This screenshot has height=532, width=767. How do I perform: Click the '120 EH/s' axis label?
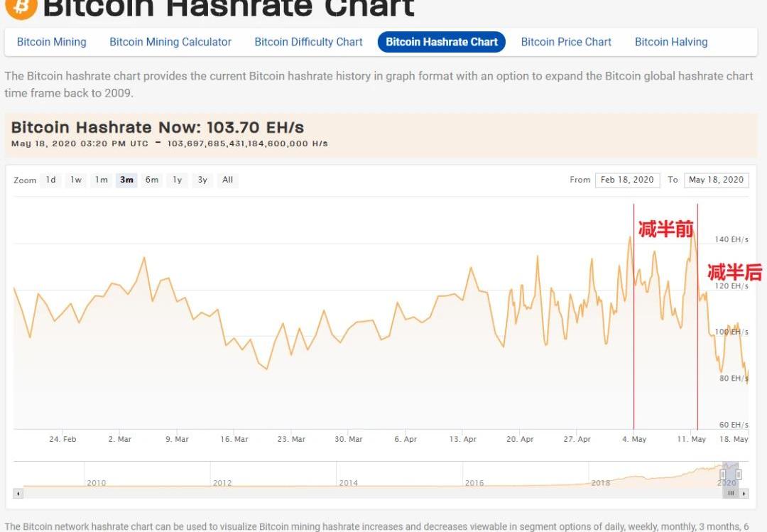[x=731, y=286]
